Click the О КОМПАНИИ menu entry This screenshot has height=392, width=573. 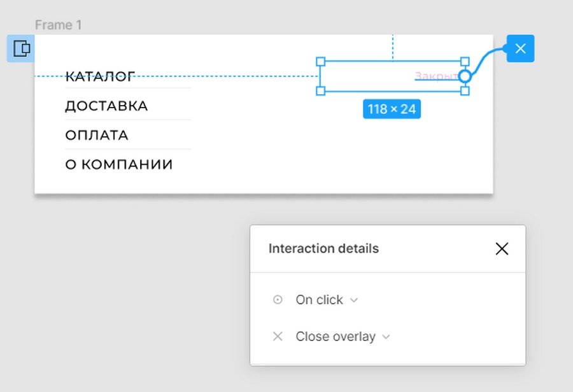pos(118,164)
